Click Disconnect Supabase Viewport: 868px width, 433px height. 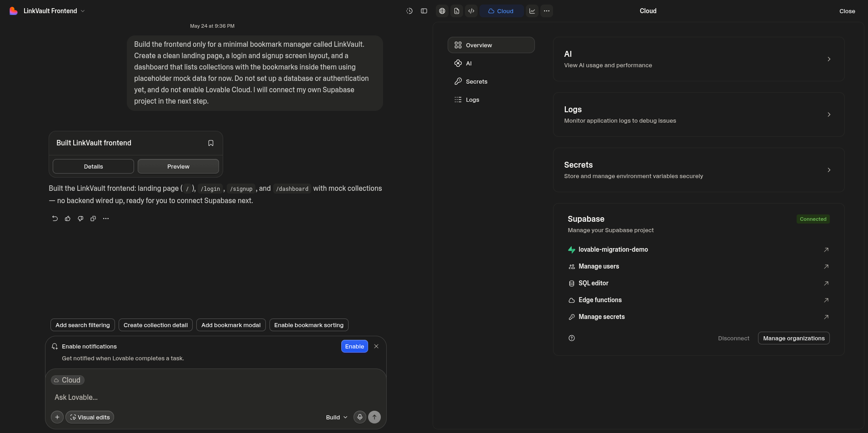pyautogui.click(x=733, y=338)
